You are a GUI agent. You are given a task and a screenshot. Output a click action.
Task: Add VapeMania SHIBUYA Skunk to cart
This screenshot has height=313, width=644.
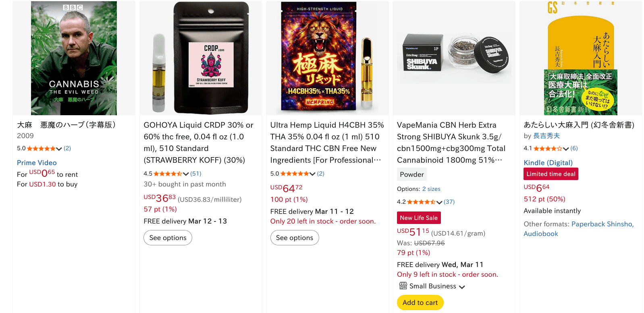tap(420, 303)
